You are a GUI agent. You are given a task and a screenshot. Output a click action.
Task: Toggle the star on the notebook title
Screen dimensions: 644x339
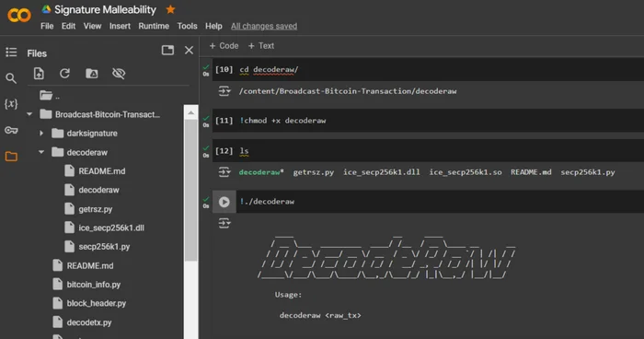[x=170, y=9]
